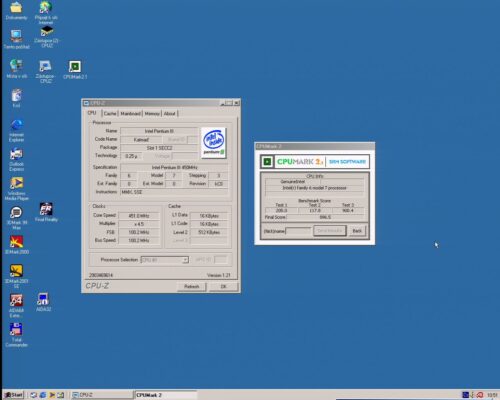This screenshot has width=500, height=400.
Task: Click the Name field showing Intel Pentium III
Action: click(159, 131)
